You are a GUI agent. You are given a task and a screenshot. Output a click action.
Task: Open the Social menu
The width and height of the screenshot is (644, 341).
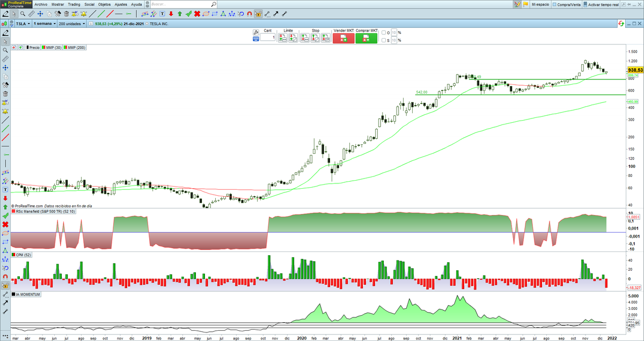click(90, 4)
